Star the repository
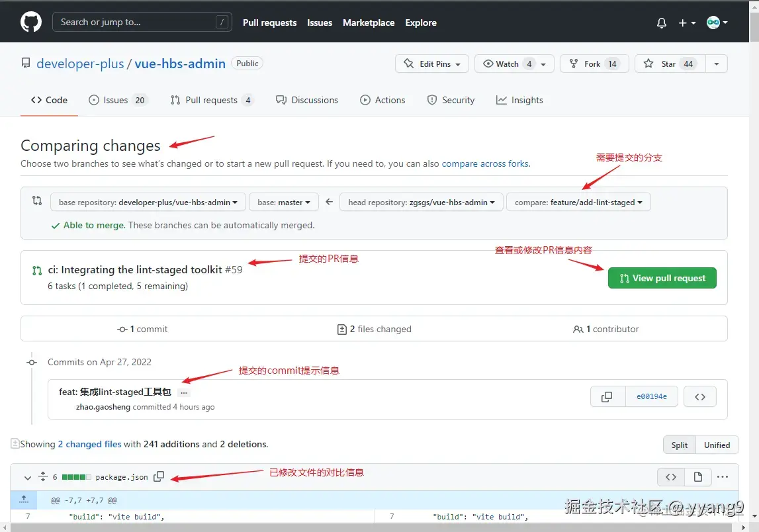This screenshot has width=759, height=532. (670, 64)
